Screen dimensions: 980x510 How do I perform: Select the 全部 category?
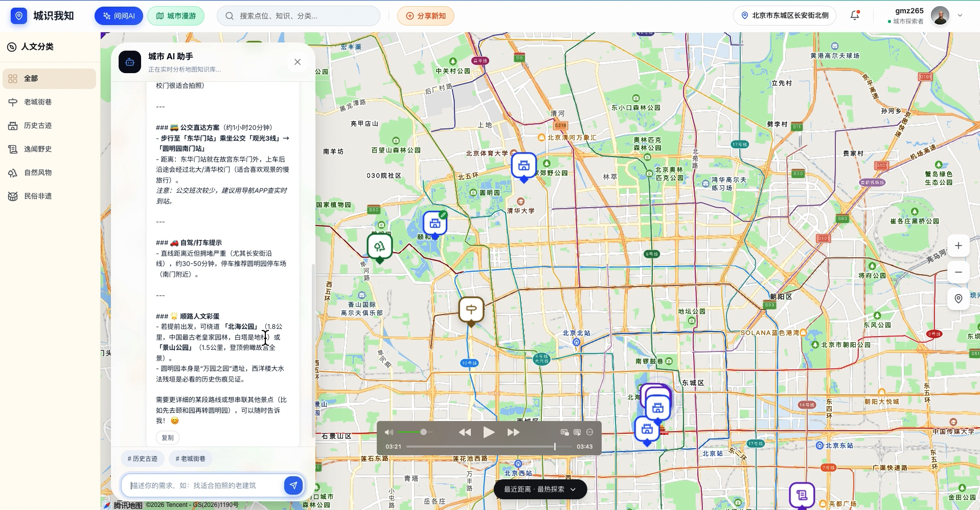tap(49, 79)
